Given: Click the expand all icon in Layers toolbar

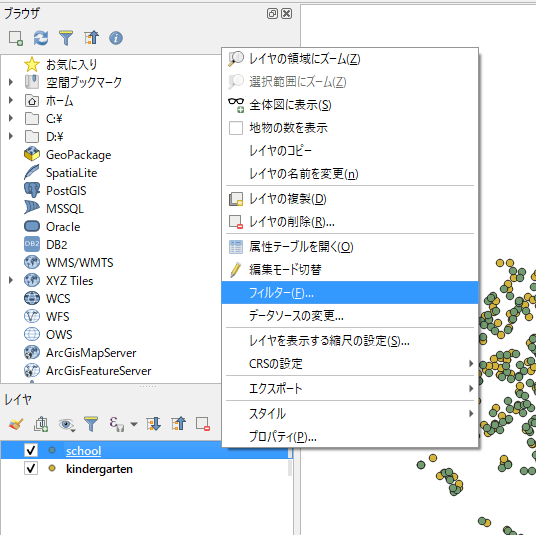Looking at the screenshot, I should tap(153, 424).
